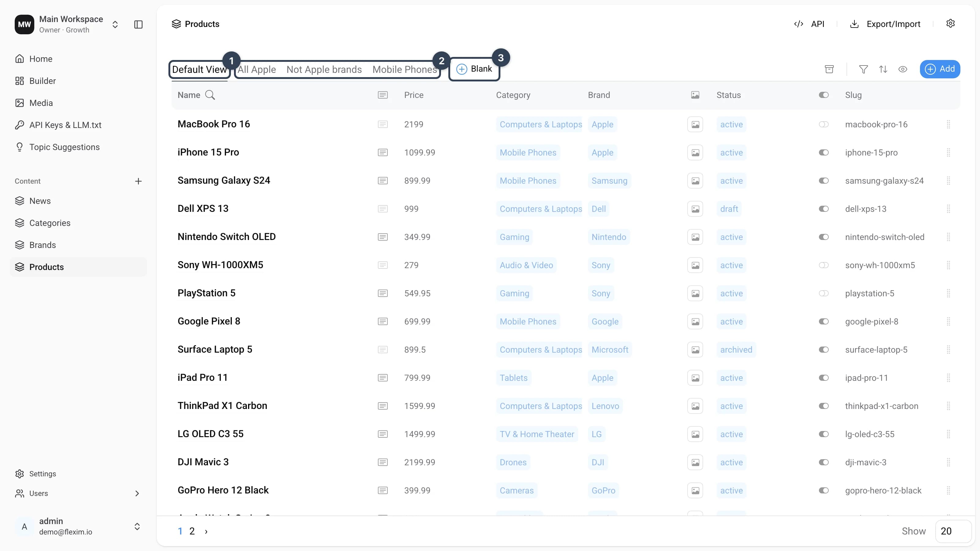Image resolution: width=980 pixels, height=551 pixels.
Task: Click drag handle for MacBook Pro 16 row
Action: [948, 124]
